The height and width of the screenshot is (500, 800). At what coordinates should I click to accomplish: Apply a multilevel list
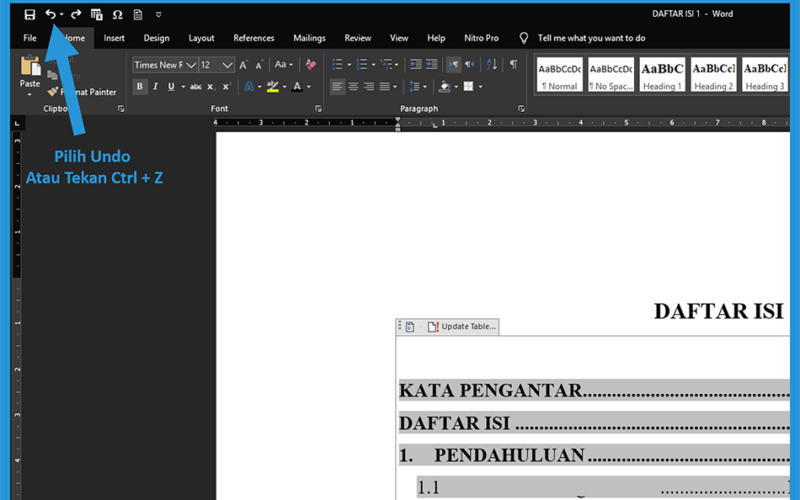tap(386, 64)
